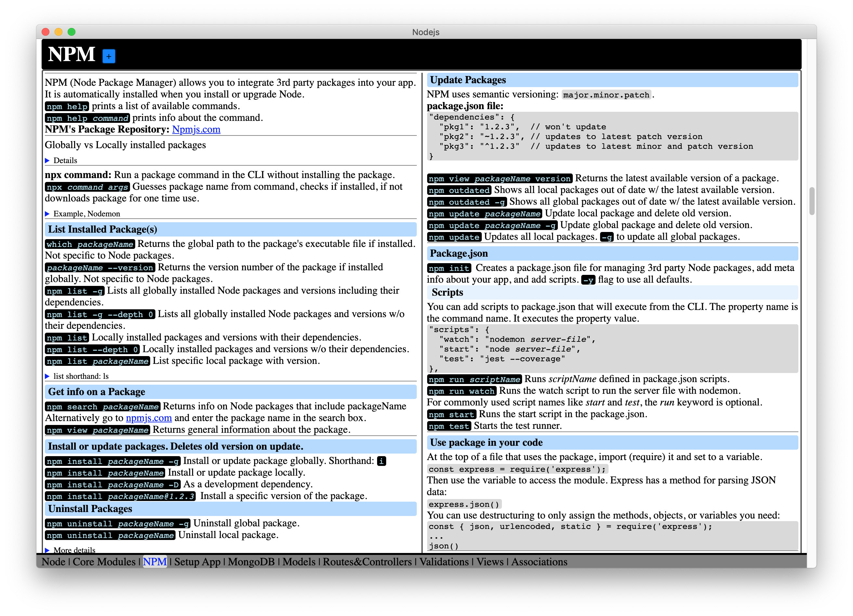Click the 'Uninstall Packages' heading
853x616 pixels.
230,508
